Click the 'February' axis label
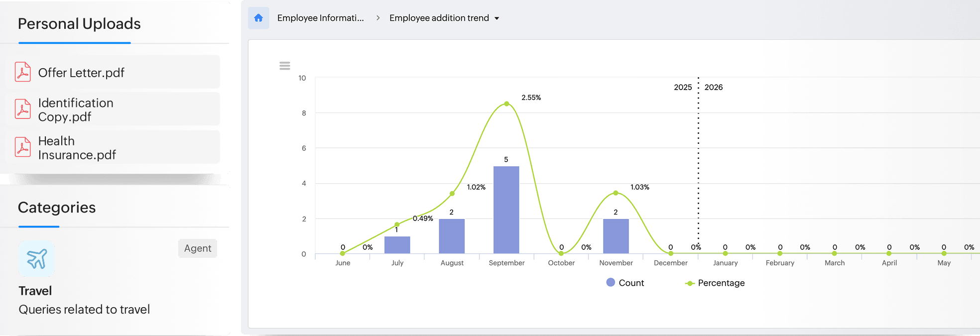 coord(780,263)
